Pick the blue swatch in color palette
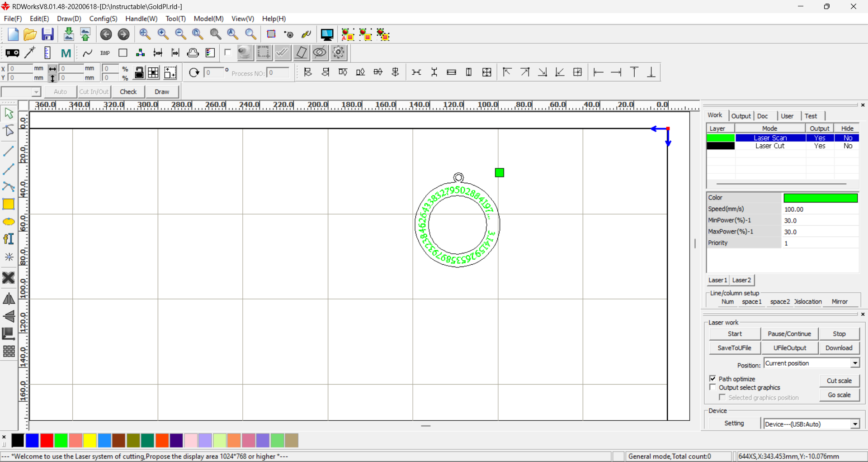 coord(32,440)
